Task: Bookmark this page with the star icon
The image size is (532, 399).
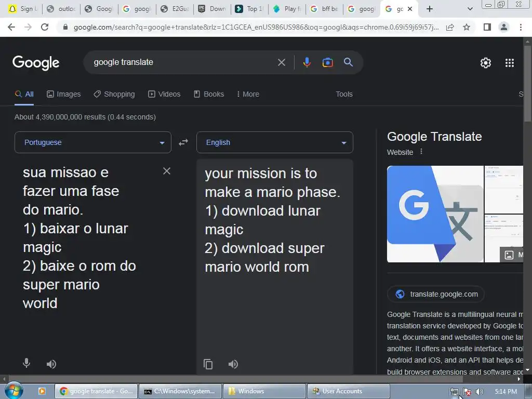Action: tap(467, 27)
